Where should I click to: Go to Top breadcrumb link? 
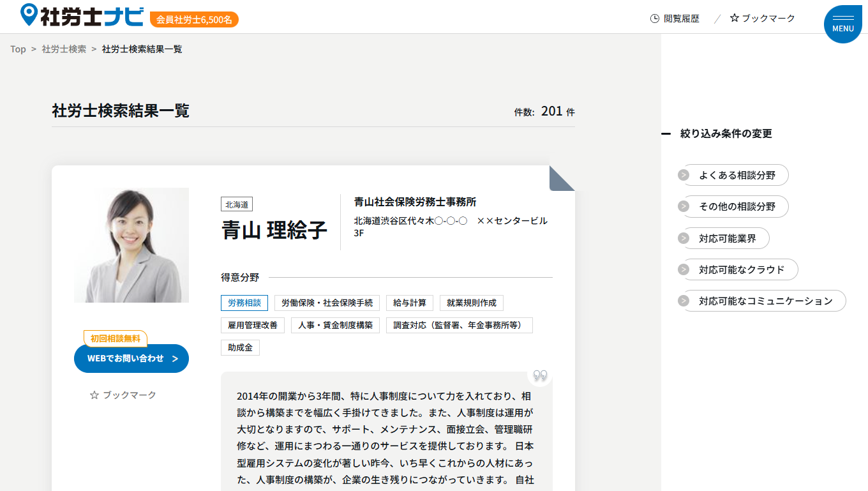(18, 49)
